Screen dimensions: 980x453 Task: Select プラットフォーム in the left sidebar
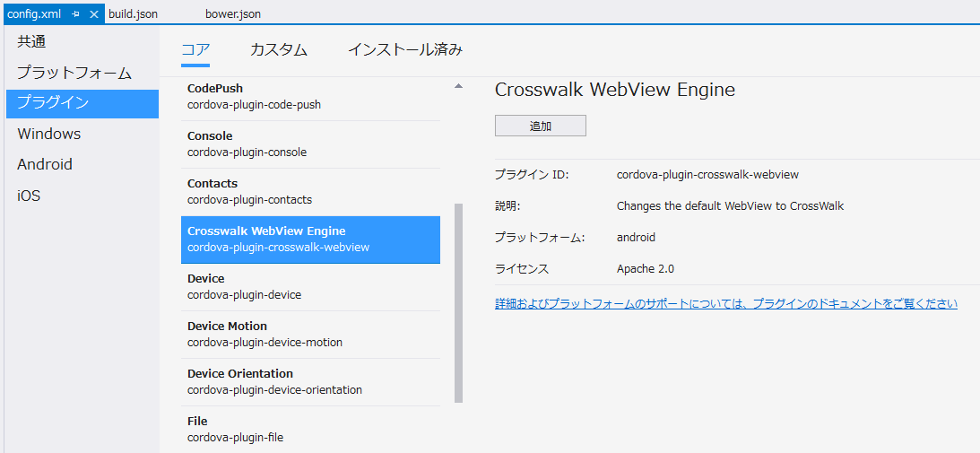tap(74, 73)
